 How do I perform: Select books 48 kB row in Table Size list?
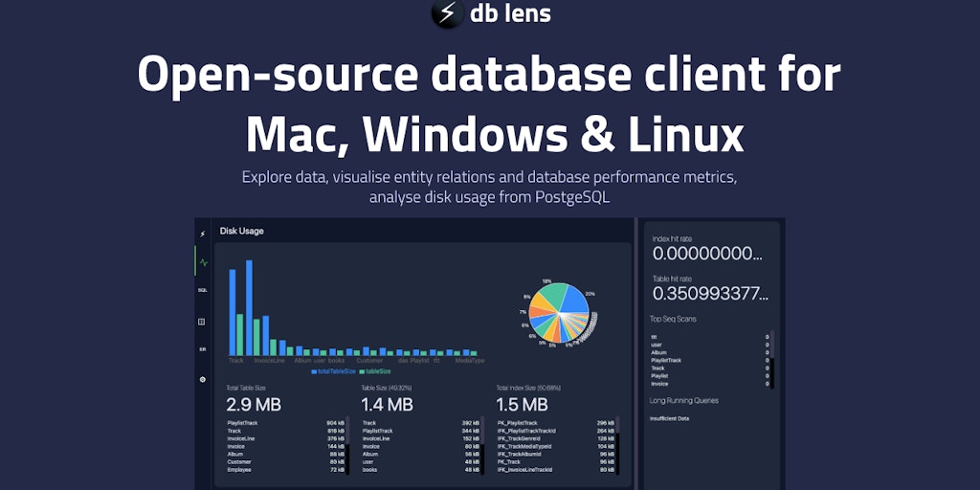(x=421, y=469)
